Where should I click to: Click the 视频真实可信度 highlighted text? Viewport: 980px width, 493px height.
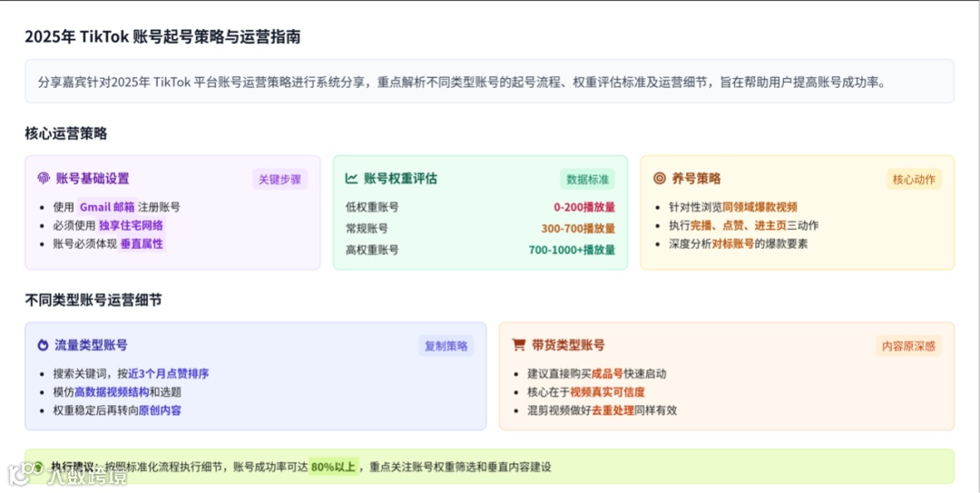(x=607, y=391)
